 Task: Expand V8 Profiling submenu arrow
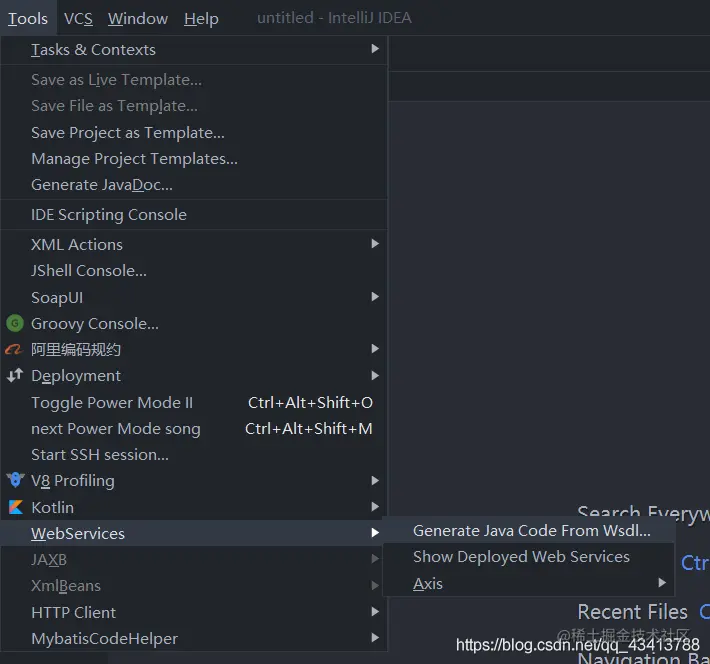(x=375, y=481)
